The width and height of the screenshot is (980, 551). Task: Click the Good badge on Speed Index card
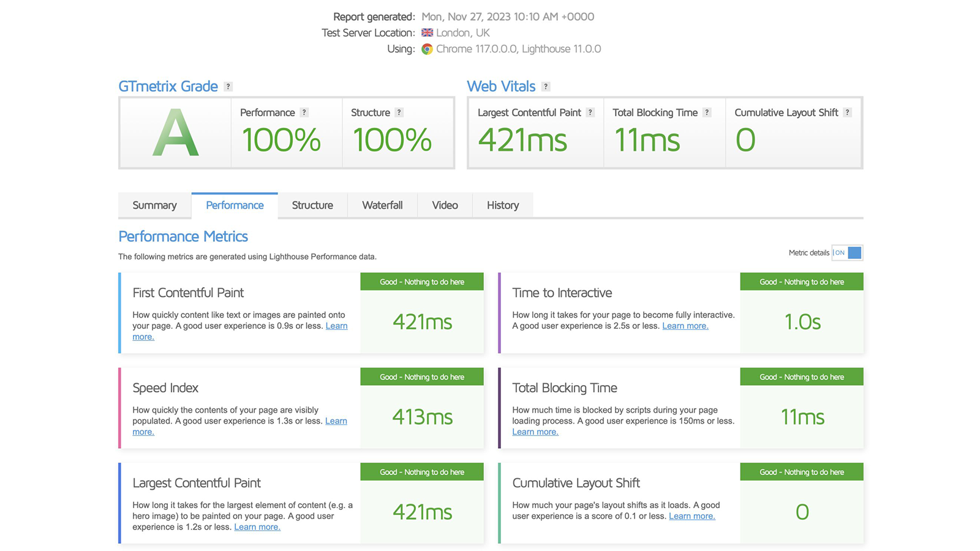[x=422, y=377]
